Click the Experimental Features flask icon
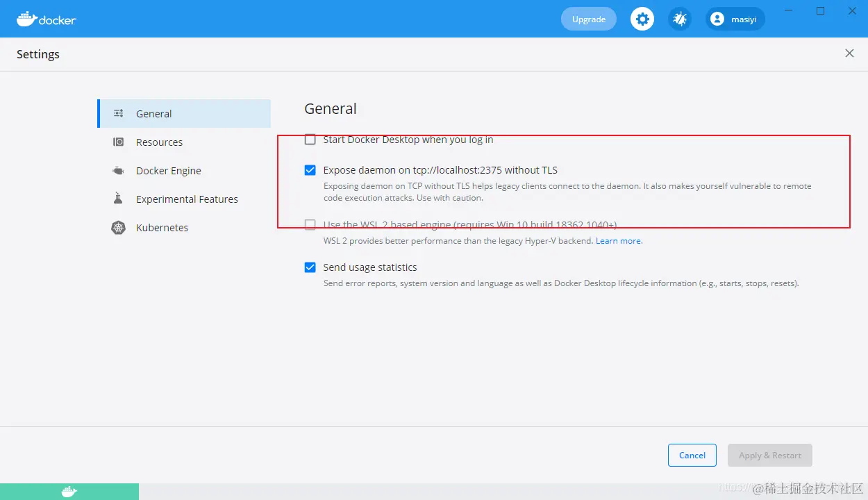Image resolution: width=868 pixels, height=500 pixels. click(x=119, y=199)
